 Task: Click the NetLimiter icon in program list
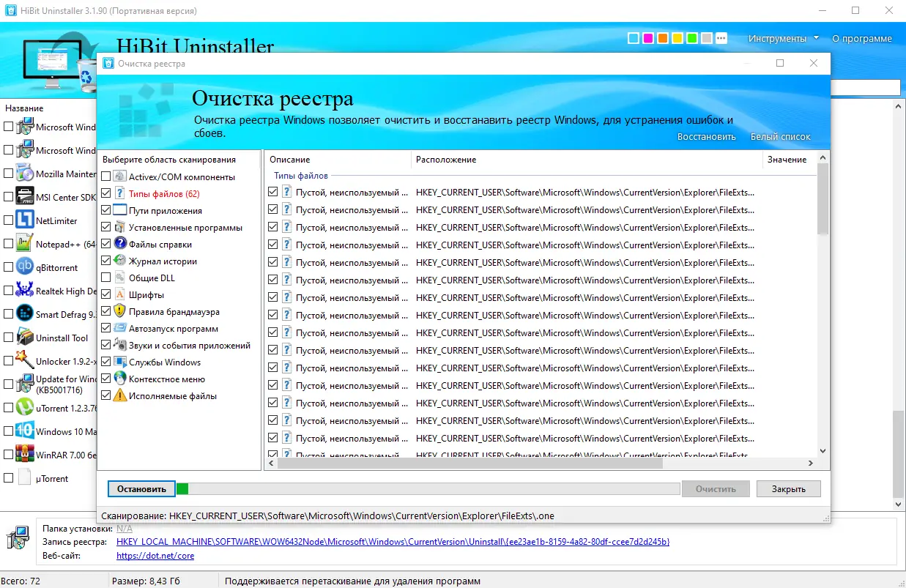coord(25,220)
